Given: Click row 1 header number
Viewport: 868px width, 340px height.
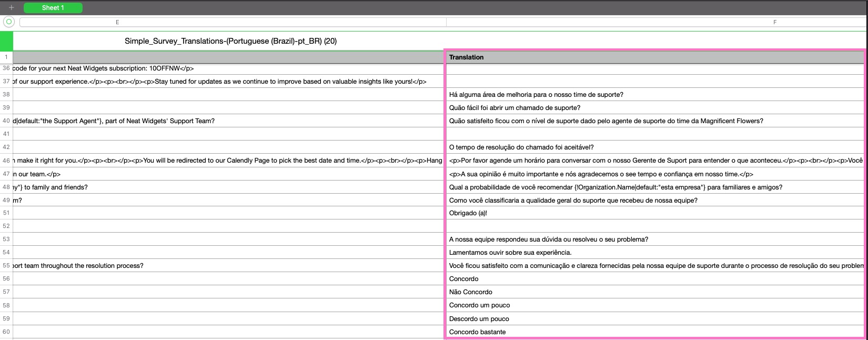Looking at the screenshot, I should (6, 57).
